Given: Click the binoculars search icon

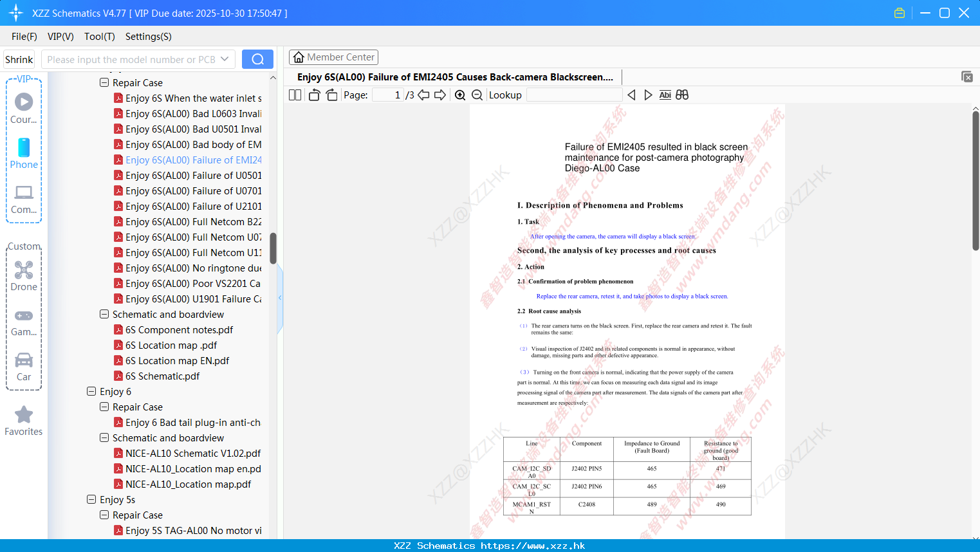Looking at the screenshot, I should tap(682, 95).
